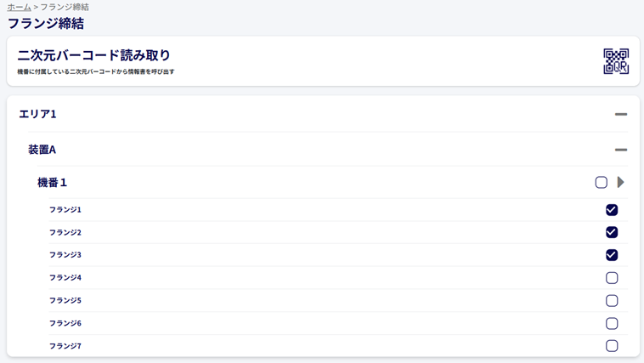Select the フランジ4 list item label
Viewport: 644px width, 363px height.
pos(65,277)
